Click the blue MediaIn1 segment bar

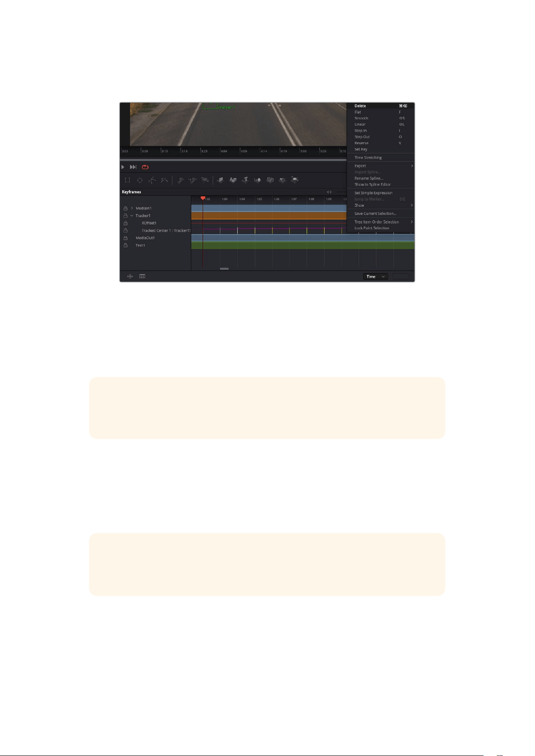click(269, 208)
